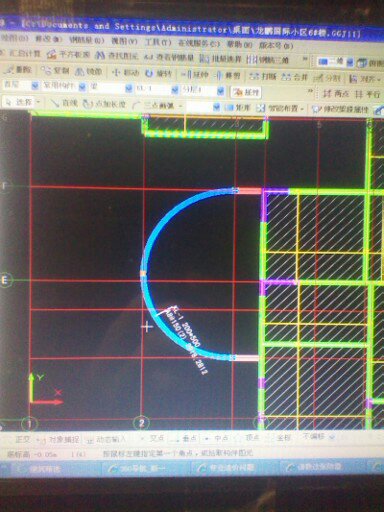
Task: Select the 镜像 mirror tool
Action: pyautogui.click(x=89, y=71)
